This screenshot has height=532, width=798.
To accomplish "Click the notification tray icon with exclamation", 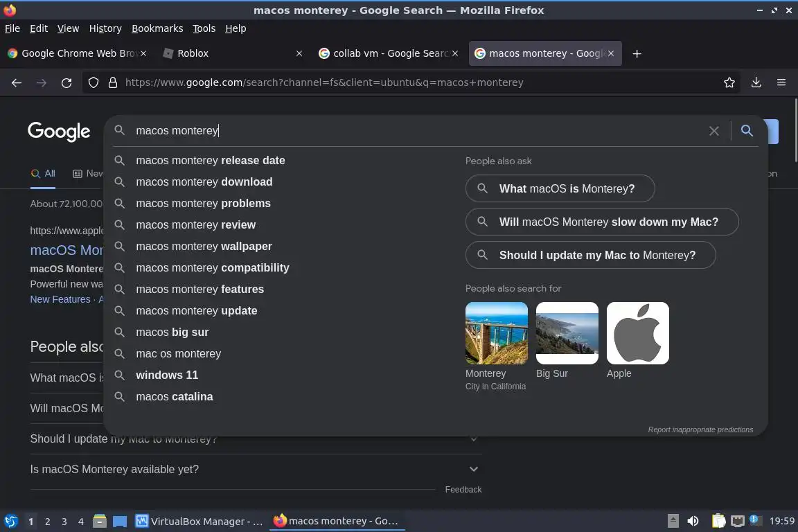I will click(755, 520).
